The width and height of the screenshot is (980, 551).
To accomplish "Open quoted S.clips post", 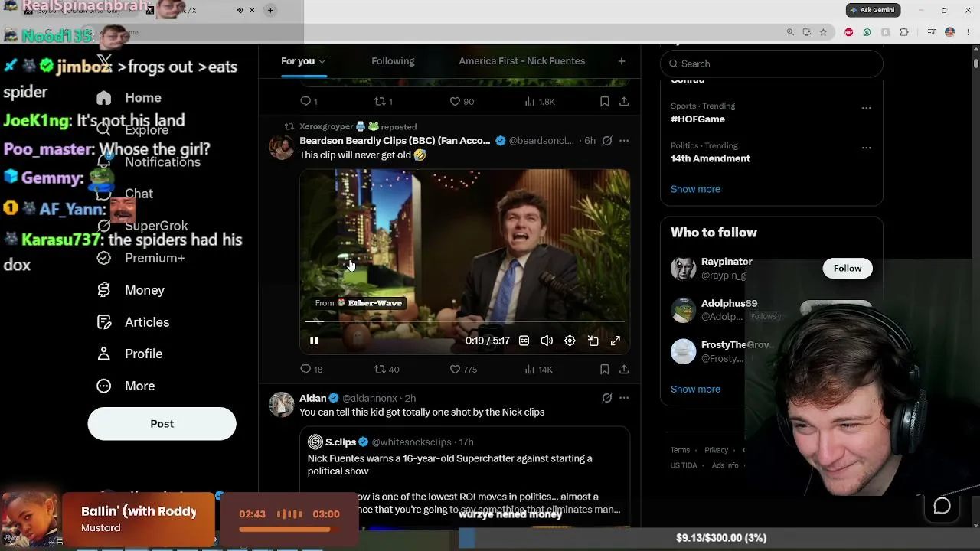I will [x=465, y=476].
